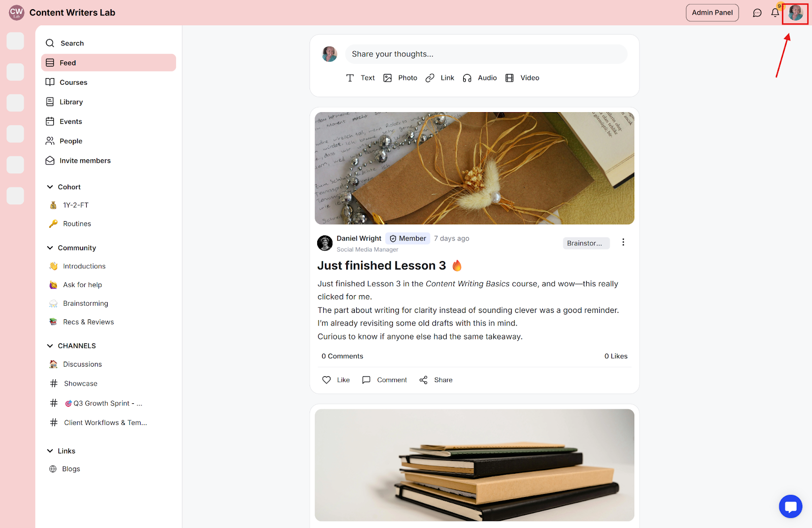Like the Just finished Lesson 3 post
Viewport: 812px width, 528px height.
pyautogui.click(x=336, y=380)
